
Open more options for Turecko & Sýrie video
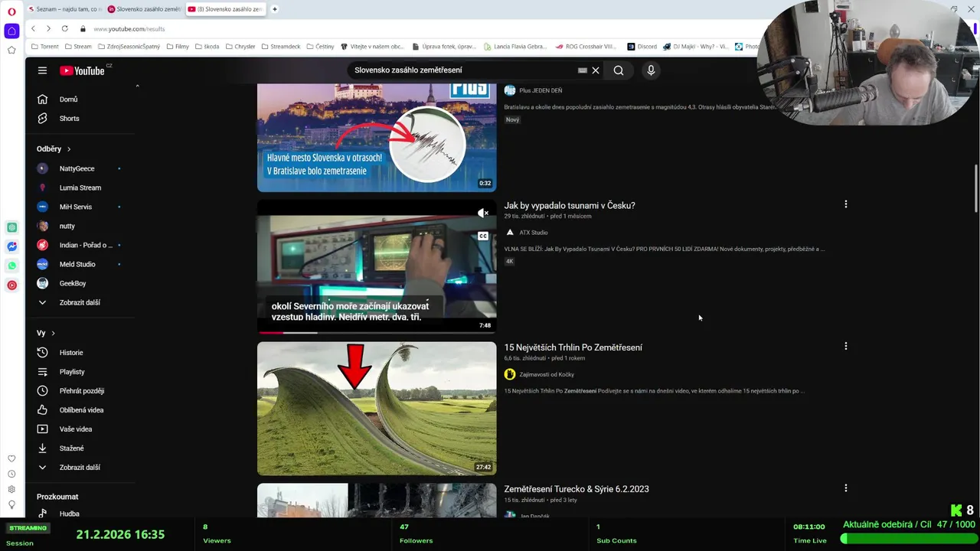coord(846,487)
